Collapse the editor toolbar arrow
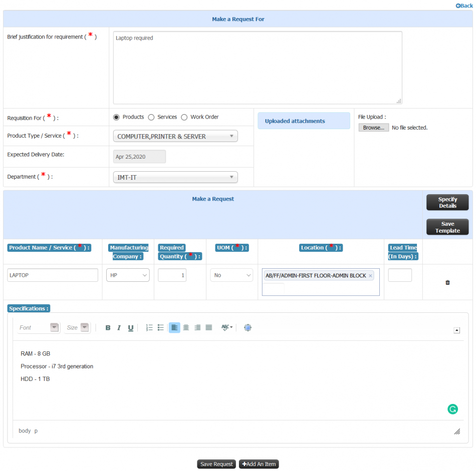Viewport: 476px width, 471px height. pyautogui.click(x=456, y=330)
